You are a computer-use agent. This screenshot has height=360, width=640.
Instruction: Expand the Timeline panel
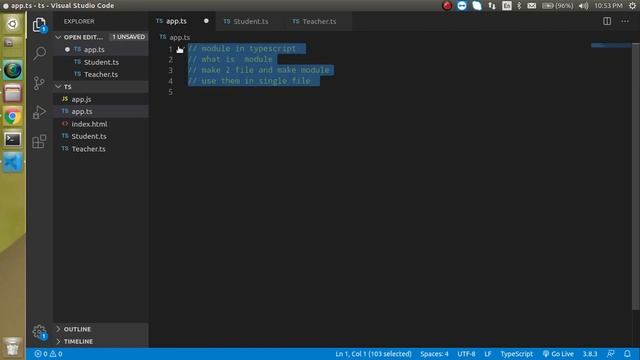click(101, 341)
